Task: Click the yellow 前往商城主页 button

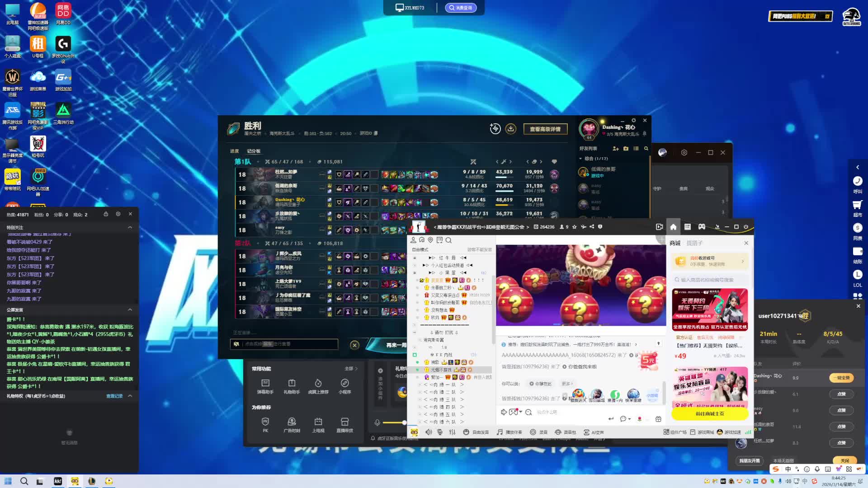Action: (x=709, y=413)
